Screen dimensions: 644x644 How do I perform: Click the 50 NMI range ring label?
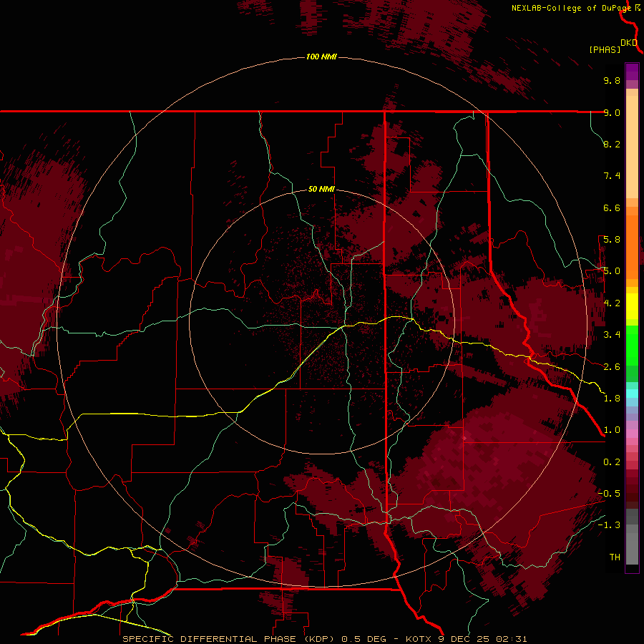coord(321,189)
